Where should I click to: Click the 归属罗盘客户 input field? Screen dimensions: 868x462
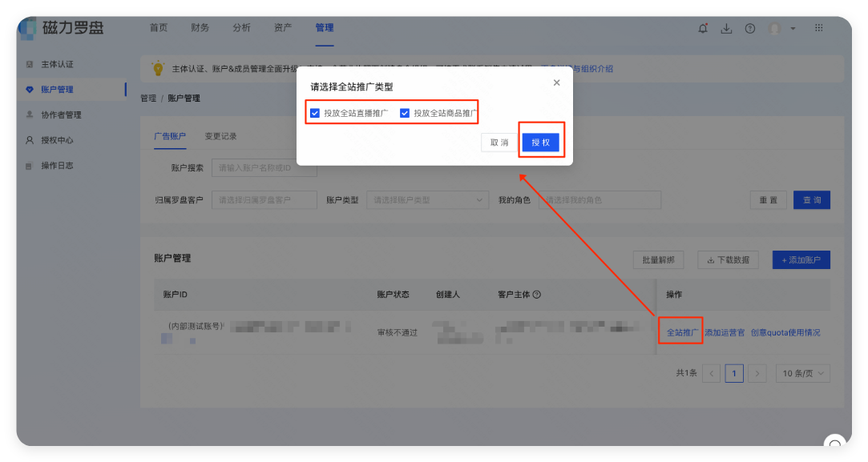point(264,199)
